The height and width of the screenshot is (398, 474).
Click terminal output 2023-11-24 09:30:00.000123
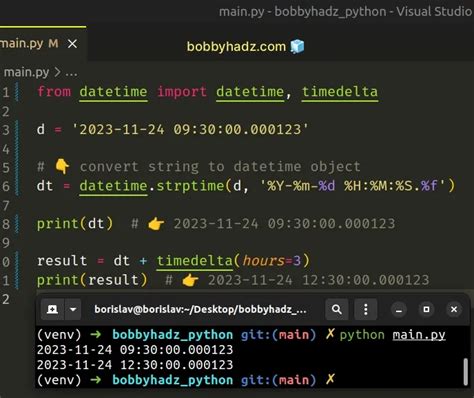135,350
